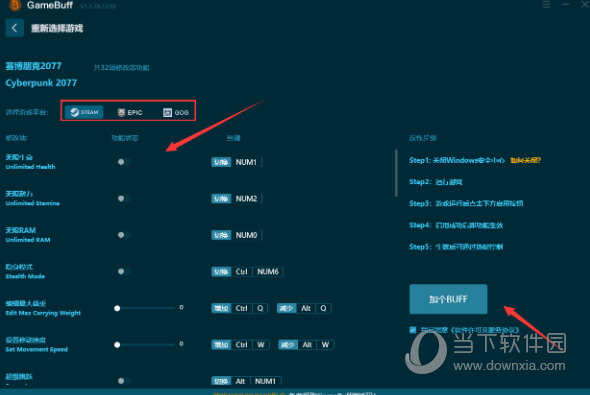
Task: Open the software license agreement link
Action: tap(485, 330)
